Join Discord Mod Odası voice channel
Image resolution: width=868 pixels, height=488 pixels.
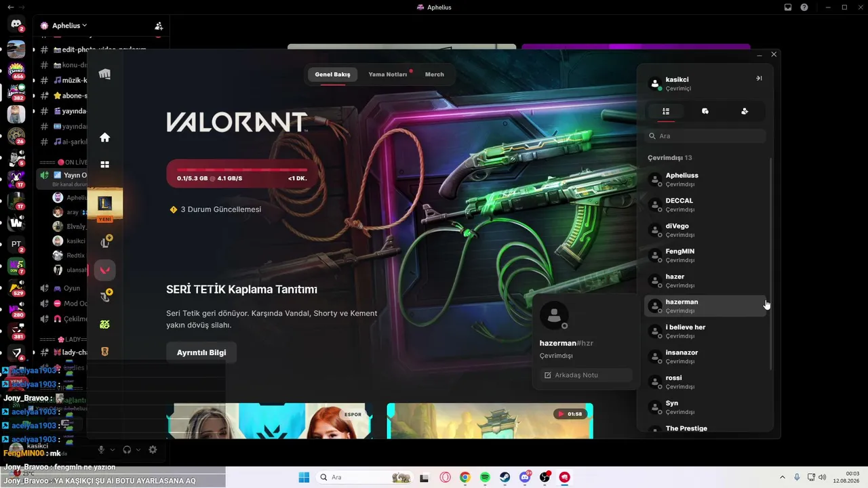63,304
